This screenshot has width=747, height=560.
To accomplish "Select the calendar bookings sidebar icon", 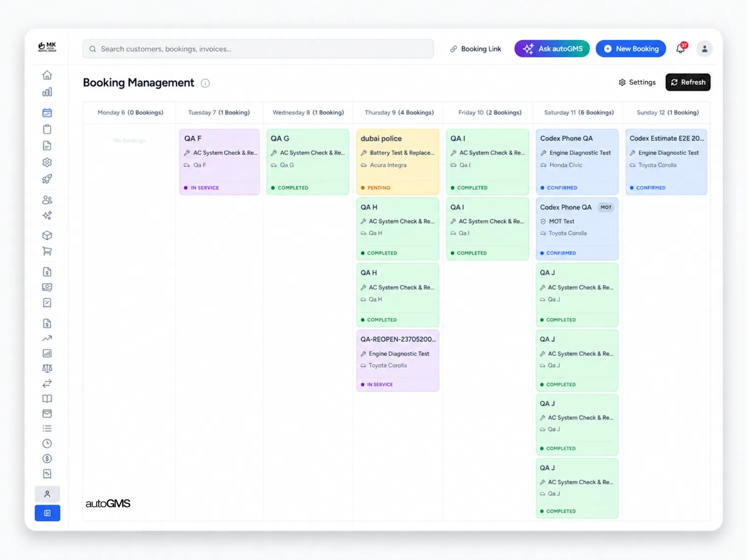I will tap(47, 113).
